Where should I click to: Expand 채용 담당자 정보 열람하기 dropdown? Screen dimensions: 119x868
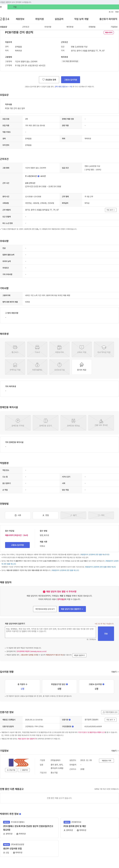pos(72,609)
